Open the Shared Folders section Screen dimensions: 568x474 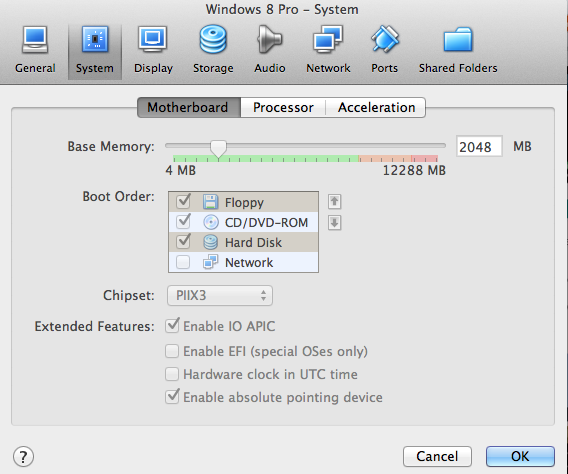458,50
